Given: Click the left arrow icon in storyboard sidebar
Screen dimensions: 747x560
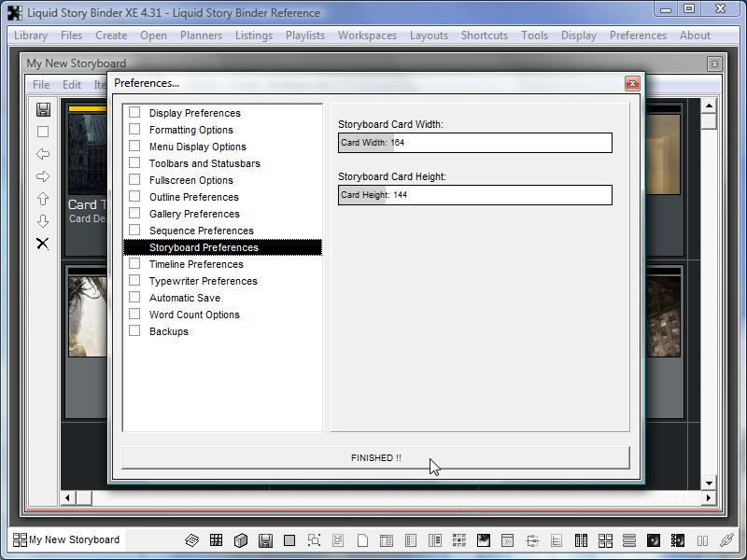Looking at the screenshot, I should point(43,154).
